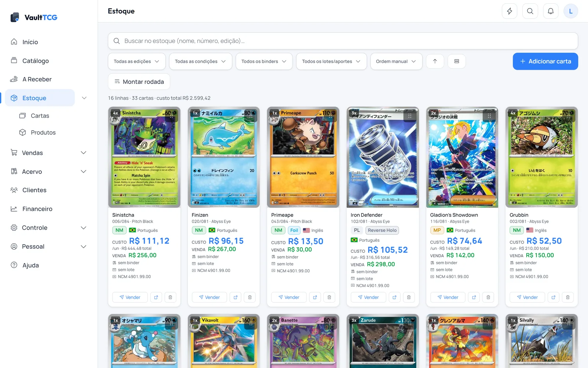Click Vender on the Sinistcha card
588x368 pixels.
pyautogui.click(x=130, y=297)
